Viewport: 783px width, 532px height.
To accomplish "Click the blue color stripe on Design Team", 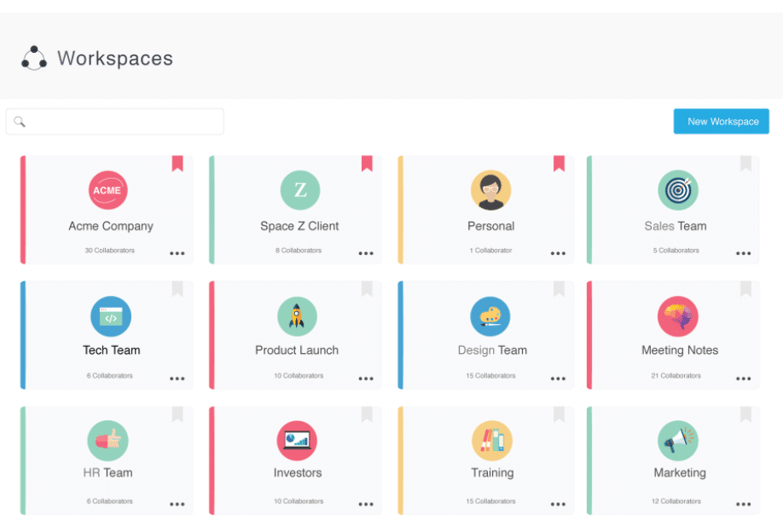I will click(401, 335).
